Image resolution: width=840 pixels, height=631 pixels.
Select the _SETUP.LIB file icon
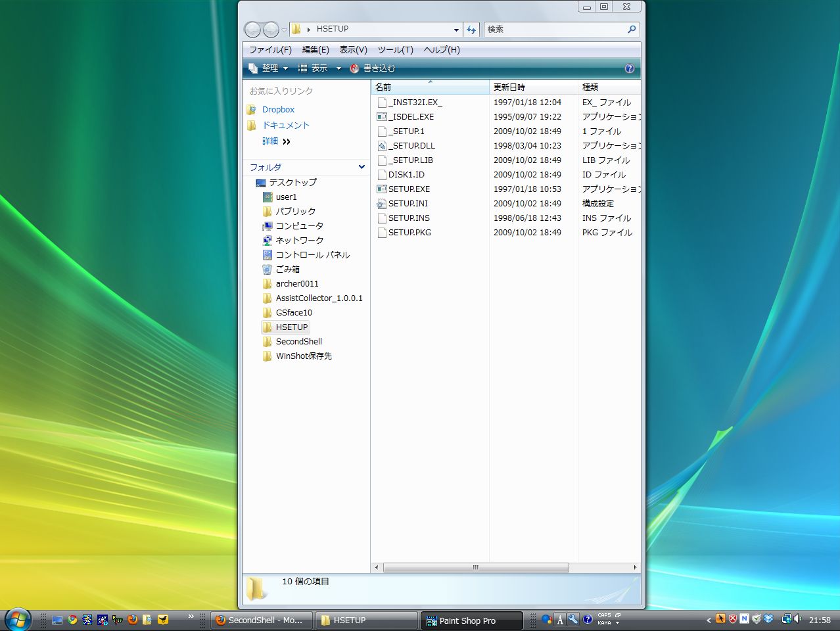[382, 160]
